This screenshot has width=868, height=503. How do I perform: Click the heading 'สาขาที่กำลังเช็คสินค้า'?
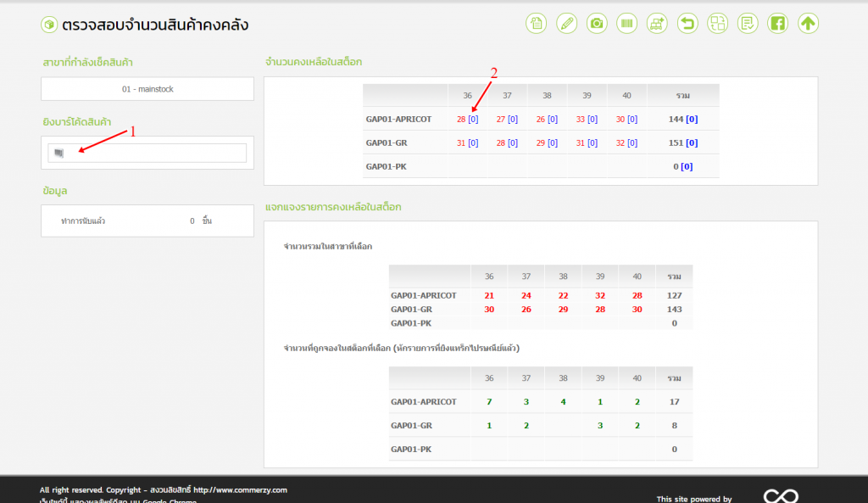(x=87, y=62)
